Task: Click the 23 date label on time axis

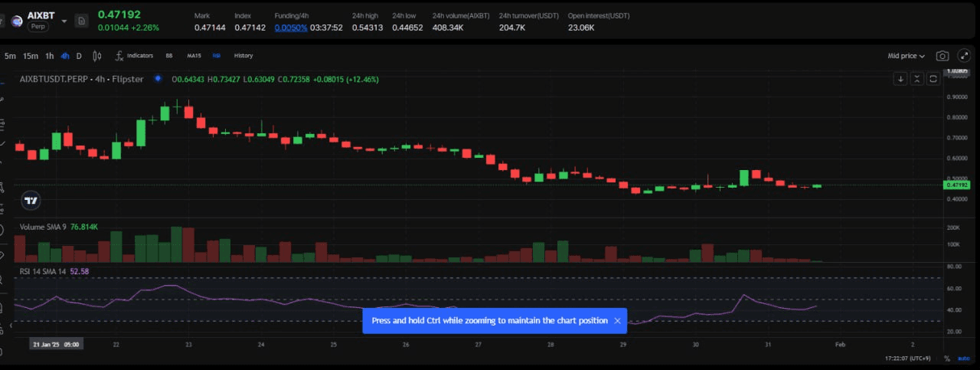Action: (188, 344)
